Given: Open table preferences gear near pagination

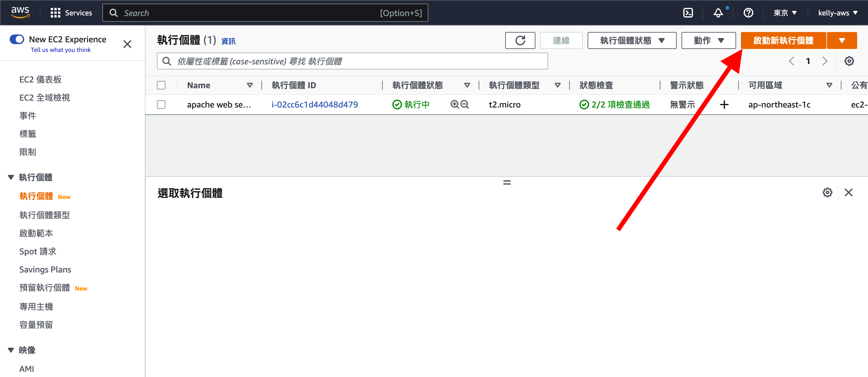Looking at the screenshot, I should pyautogui.click(x=849, y=61).
